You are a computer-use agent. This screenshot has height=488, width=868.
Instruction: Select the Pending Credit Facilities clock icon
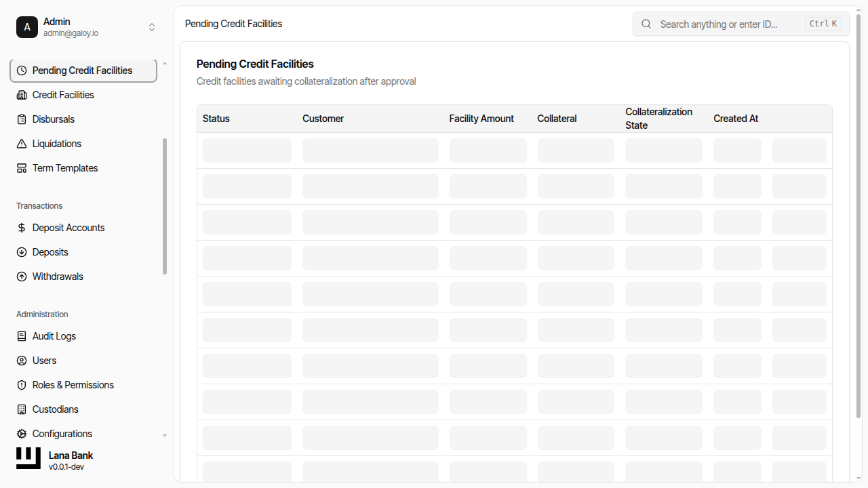point(21,70)
